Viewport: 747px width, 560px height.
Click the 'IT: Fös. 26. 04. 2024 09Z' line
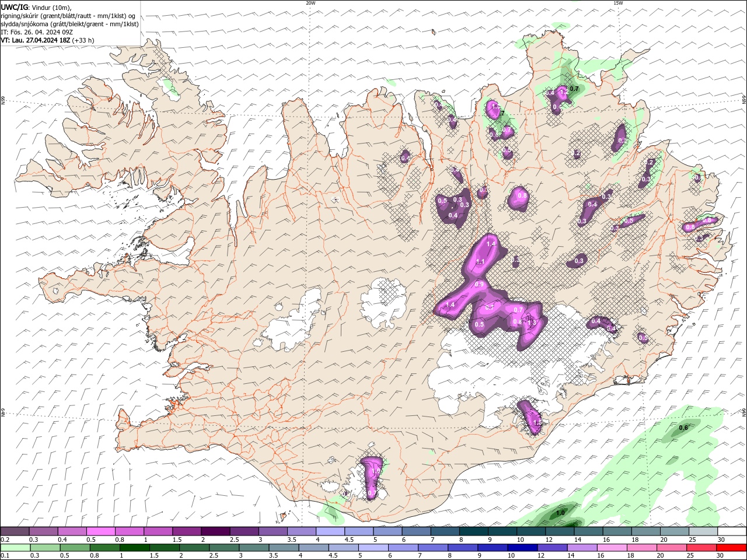click(x=37, y=32)
